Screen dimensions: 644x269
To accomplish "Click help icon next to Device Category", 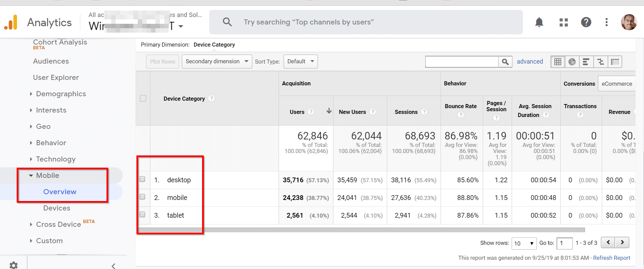I will tap(212, 98).
